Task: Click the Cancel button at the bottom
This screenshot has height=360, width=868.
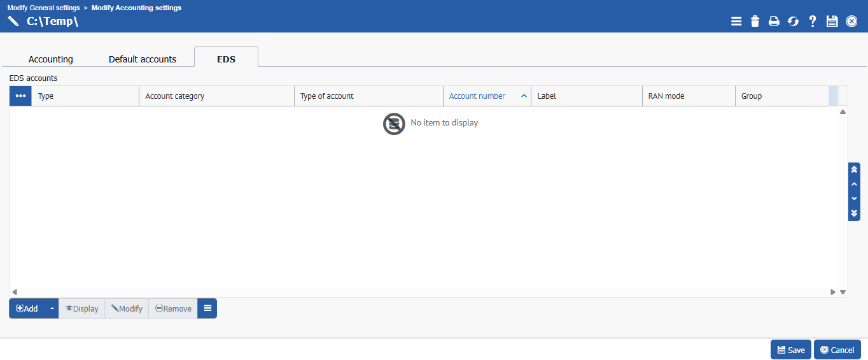Action: (837, 350)
